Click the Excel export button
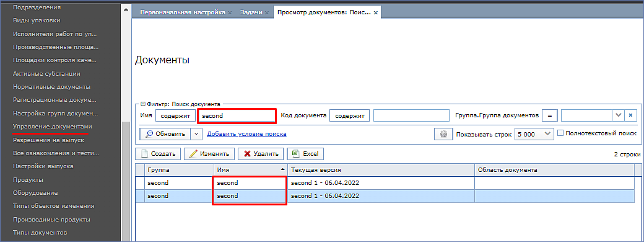This screenshot has height=242, width=644. coord(305,153)
